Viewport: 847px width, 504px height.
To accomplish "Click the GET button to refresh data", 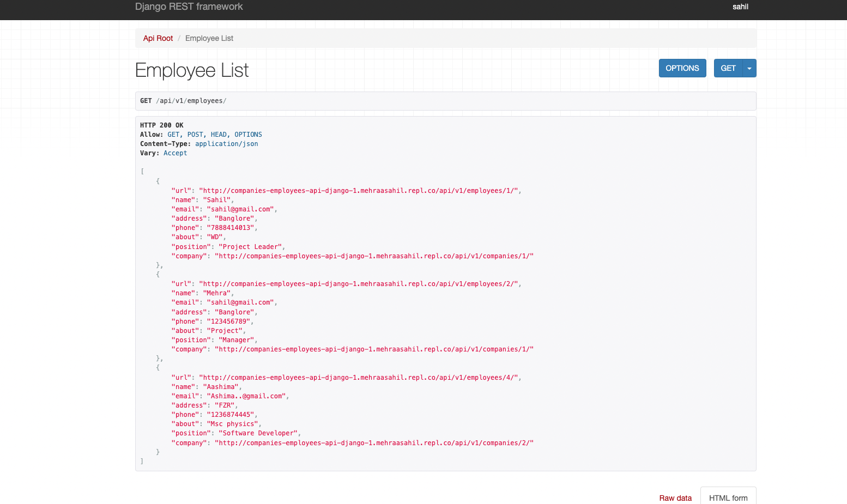I will (728, 68).
